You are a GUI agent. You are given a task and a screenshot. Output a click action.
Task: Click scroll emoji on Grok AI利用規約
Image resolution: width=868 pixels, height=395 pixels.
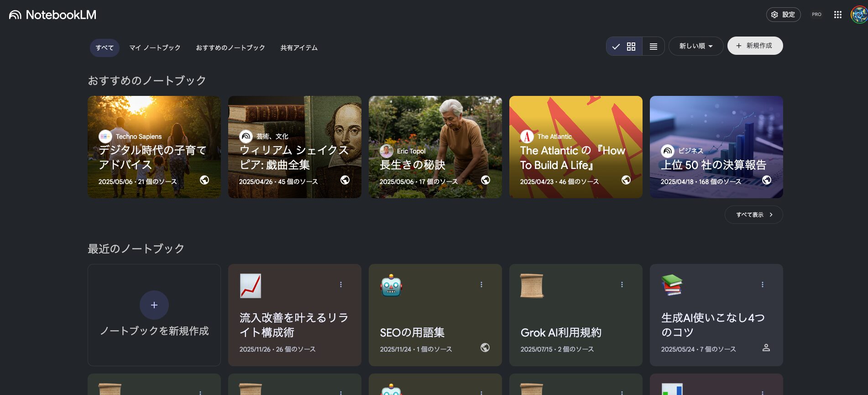532,286
